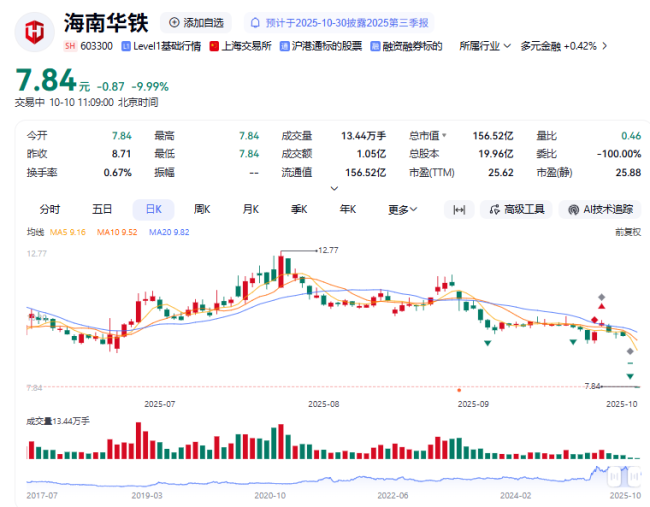This screenshot has height=507, width=650.
Task: Click the bell icon beside the report disclosure notice
Action: [x=255, y=22]
